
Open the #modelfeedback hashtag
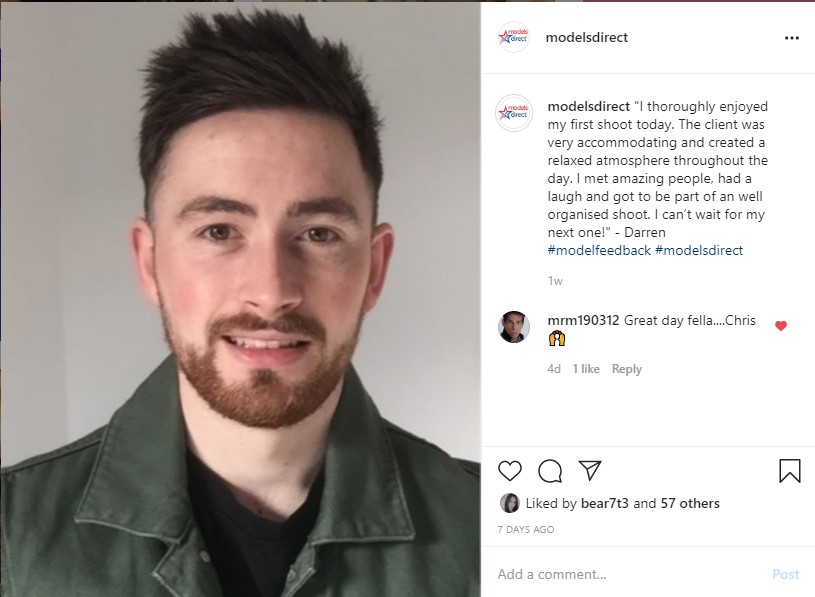(599, 250)
